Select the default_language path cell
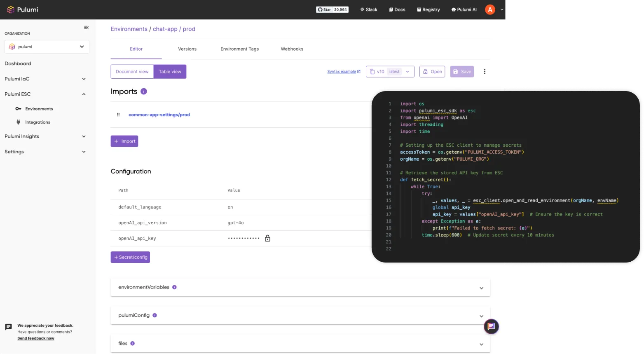Screen dimensions: 644x354 click(140, 207)
